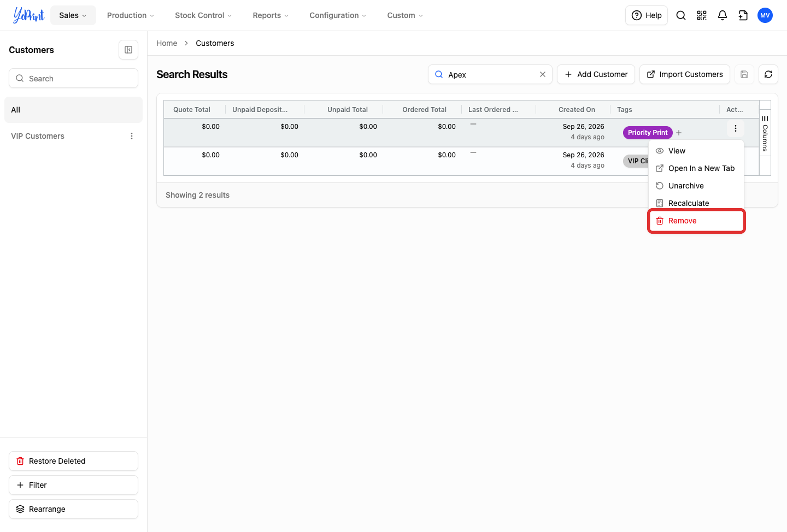
Task: Click 'Showing 2 results' text
Action: [x=197, y=195]
